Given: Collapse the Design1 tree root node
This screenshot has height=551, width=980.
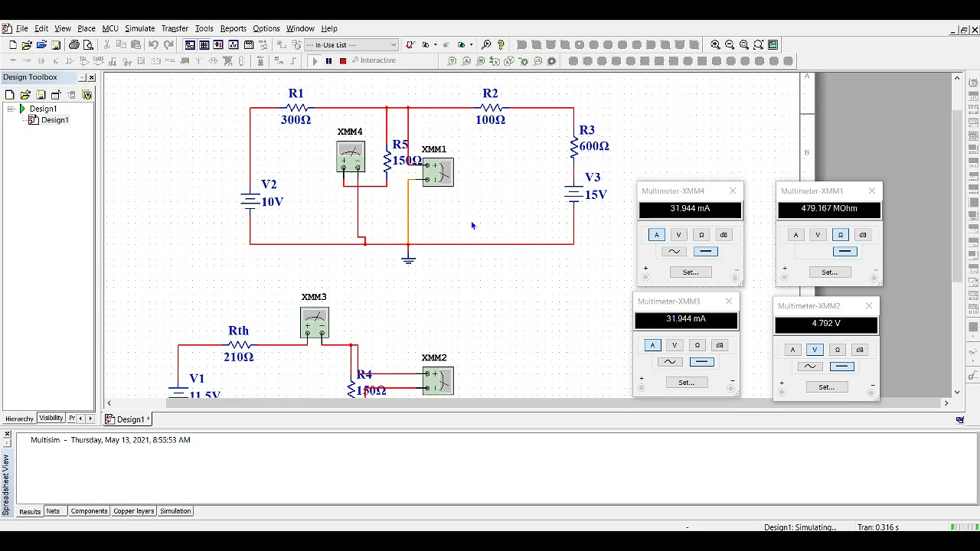Looking at the screenshot, I should pos(11,109).
